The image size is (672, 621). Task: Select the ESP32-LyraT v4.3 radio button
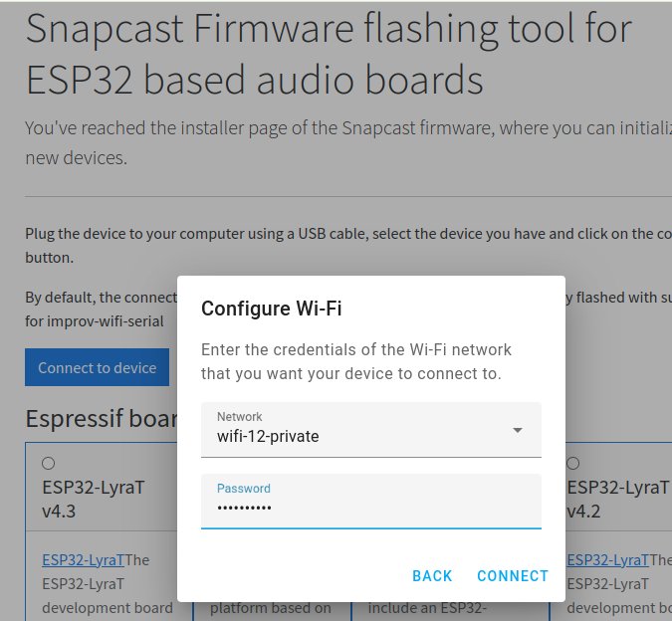coord(49,463)
